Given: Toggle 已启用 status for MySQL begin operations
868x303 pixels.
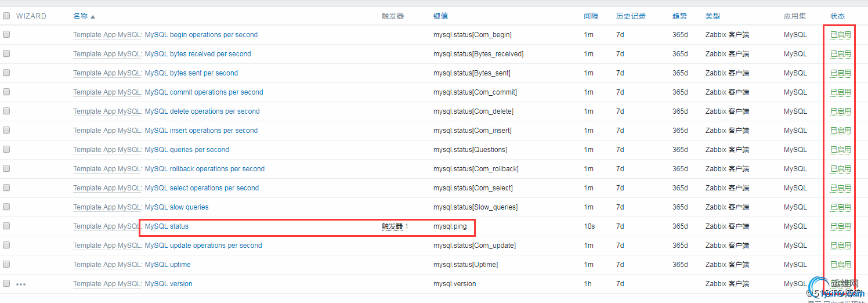Looking at the screenshot, I should pos(840,35).
